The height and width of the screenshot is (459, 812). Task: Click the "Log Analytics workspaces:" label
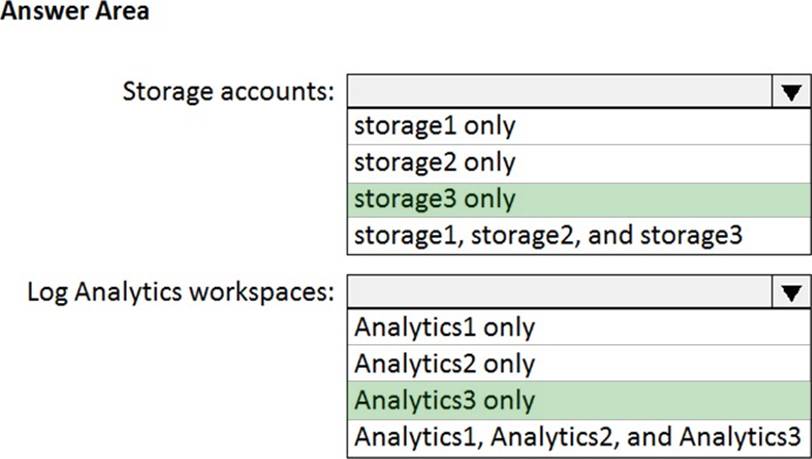click(181, 293)
